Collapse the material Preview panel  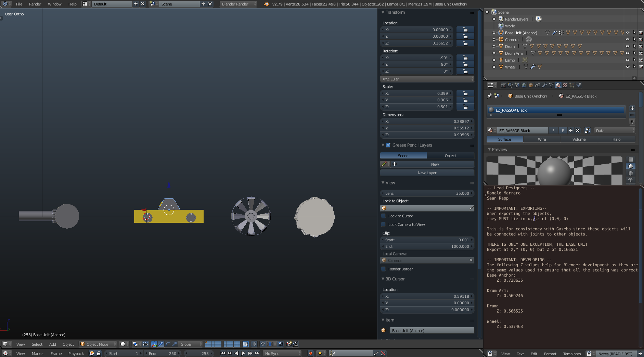(x=489, y=150)
